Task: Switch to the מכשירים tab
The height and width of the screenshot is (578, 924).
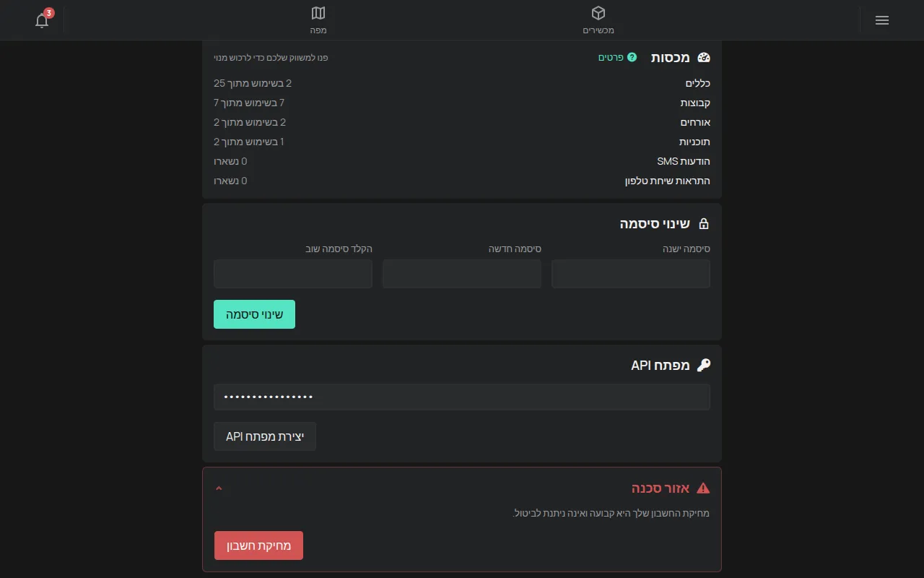Action: 598,20
